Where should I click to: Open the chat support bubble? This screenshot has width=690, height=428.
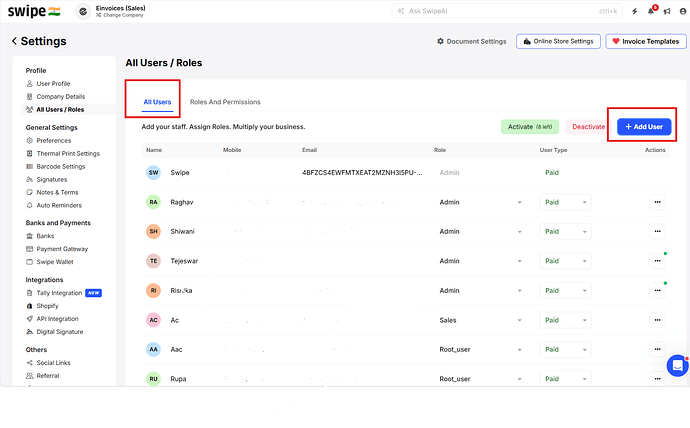tap(678, 365)
